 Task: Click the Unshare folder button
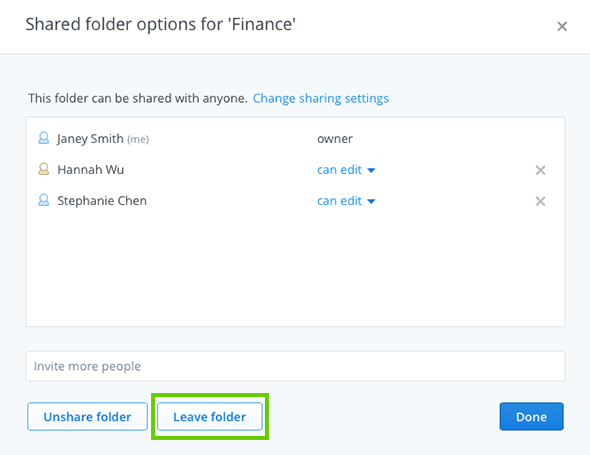pyautogui.click(x=87, y=416)
